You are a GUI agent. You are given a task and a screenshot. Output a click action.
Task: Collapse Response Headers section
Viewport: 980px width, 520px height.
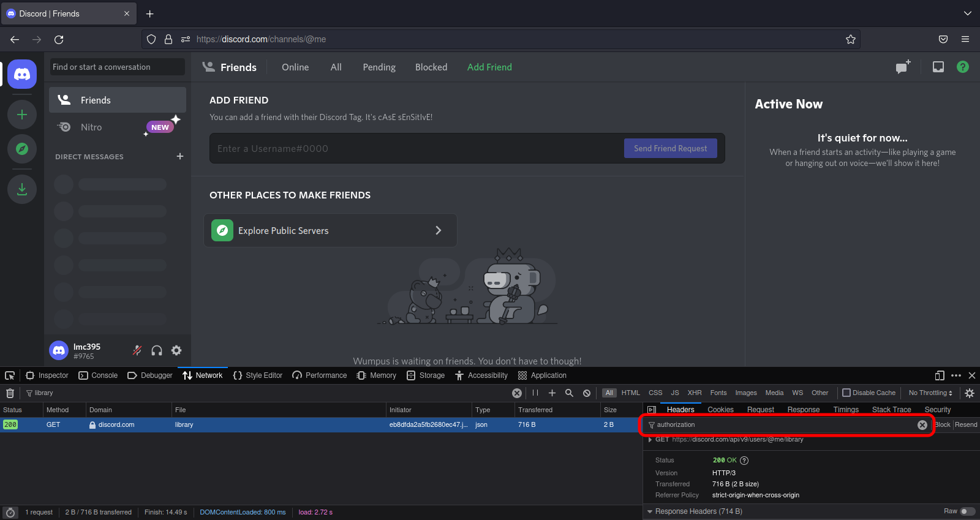tap(650, 511)
